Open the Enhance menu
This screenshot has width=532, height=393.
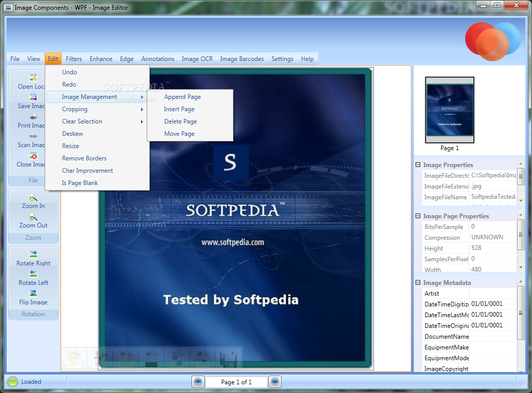(101, 58)
